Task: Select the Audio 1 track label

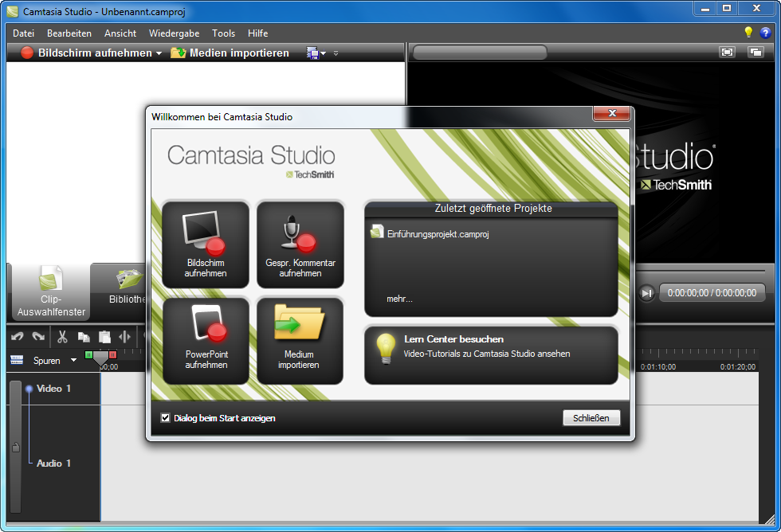Action: [x=54, y=464]
